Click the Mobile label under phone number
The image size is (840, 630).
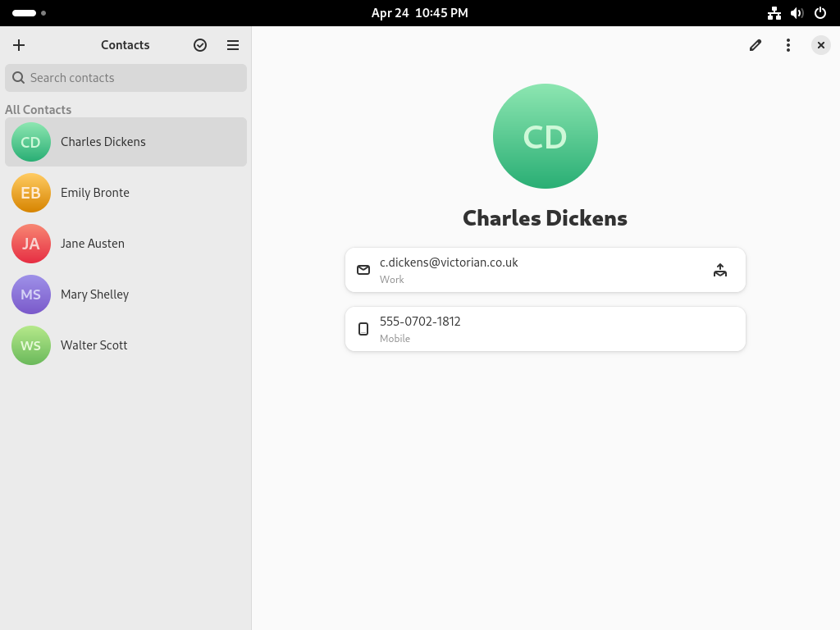tap(395, 339)
